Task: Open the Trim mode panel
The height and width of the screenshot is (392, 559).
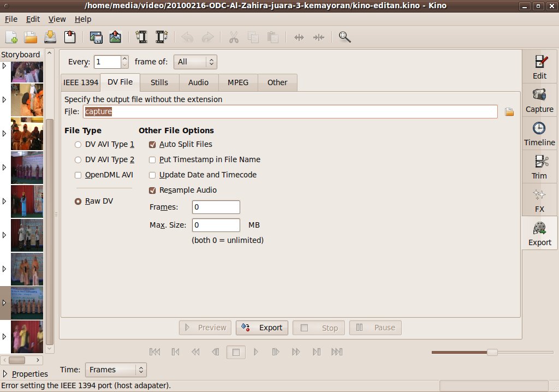Action: point(539,167)
